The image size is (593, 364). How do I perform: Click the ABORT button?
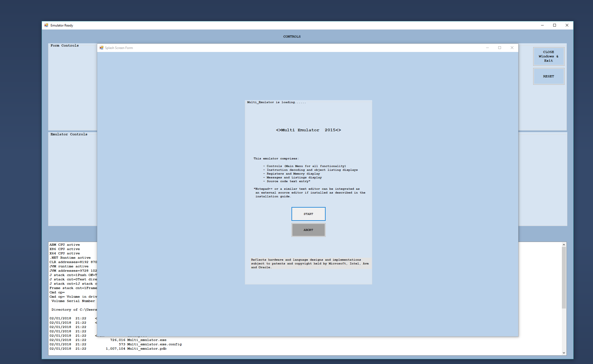[308, 230]
